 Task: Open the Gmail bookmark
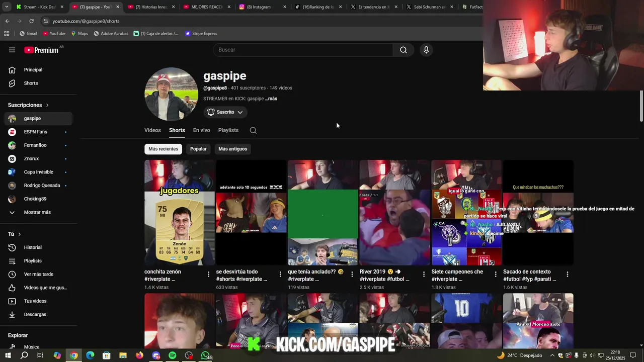tap(28, 34)
